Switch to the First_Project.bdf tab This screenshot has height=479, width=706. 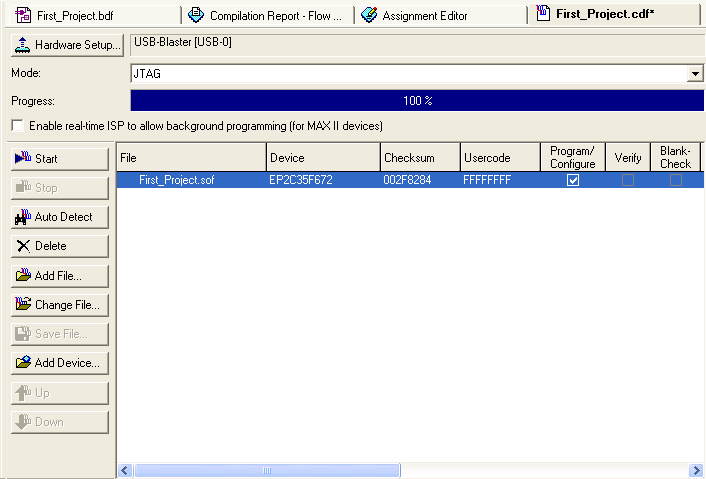click(x=75, y=15)
